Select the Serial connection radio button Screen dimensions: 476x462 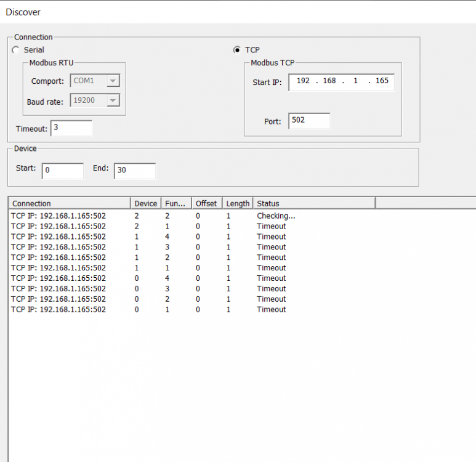click(x=16, y=50)
